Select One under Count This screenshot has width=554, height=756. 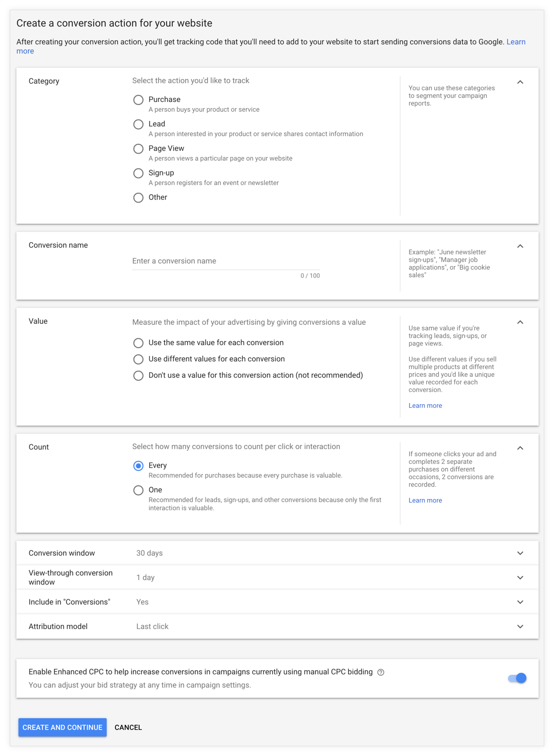(138, 490)
